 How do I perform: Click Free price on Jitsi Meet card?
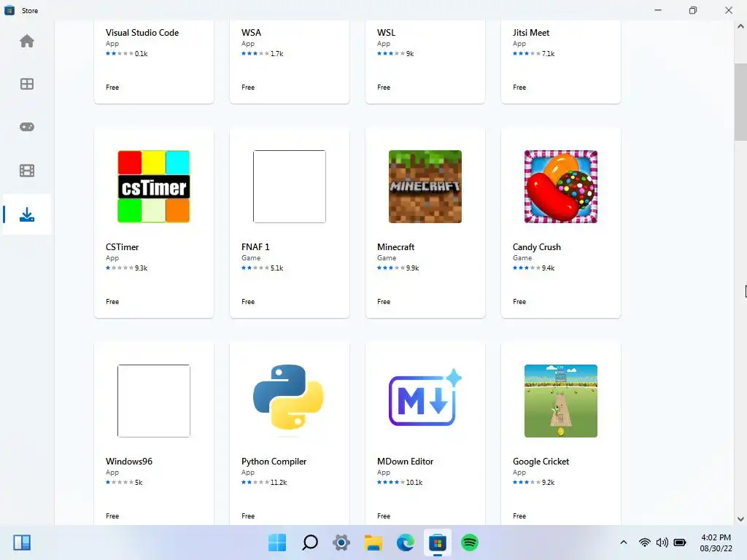click(x=519, y=87)
